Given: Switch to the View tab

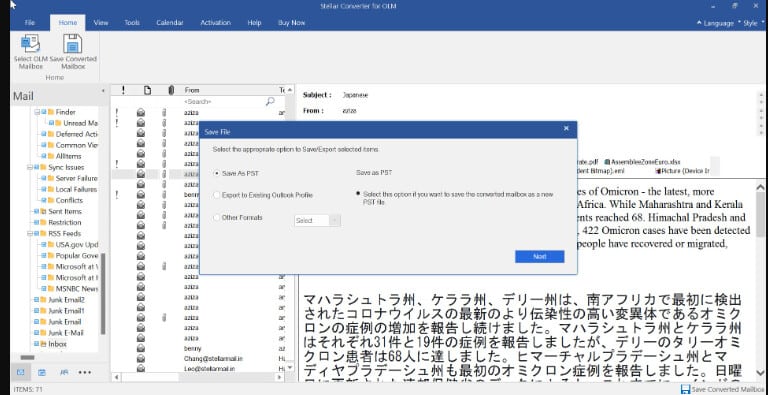Looking at the screenshot, I should coord(100,23).
